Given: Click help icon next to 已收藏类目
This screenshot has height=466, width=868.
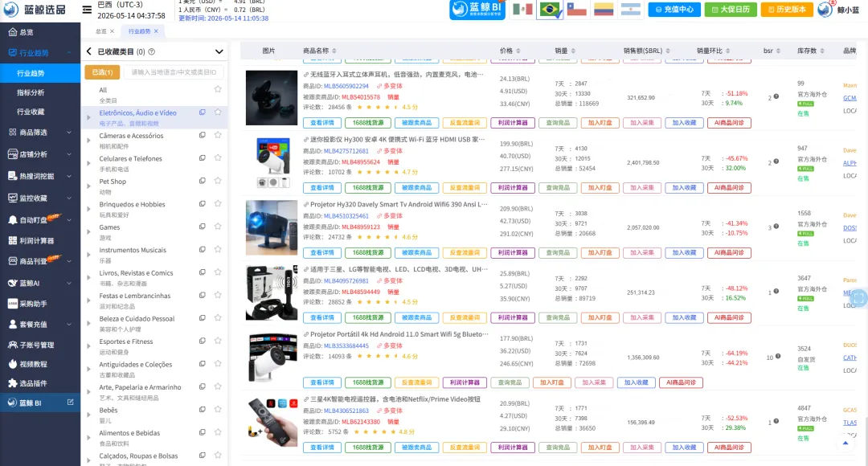Looking at the screenshot, I should pyautogui.click(x=152, y=51).
